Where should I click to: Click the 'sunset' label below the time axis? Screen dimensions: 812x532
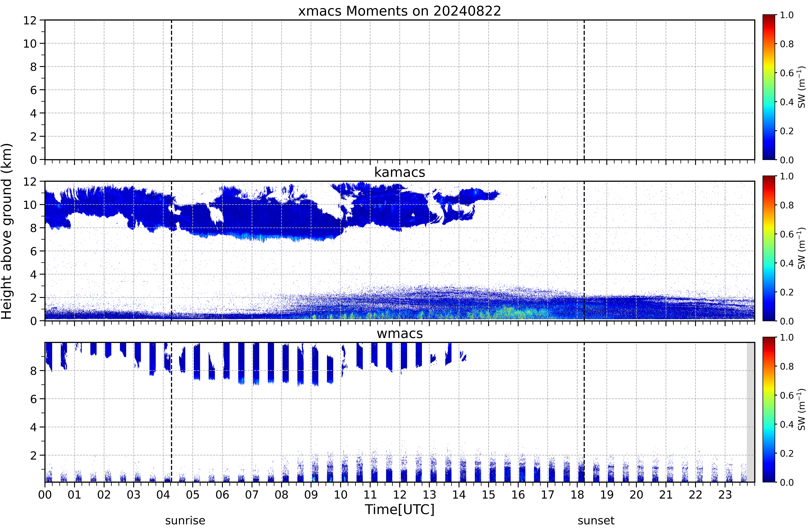596,521
